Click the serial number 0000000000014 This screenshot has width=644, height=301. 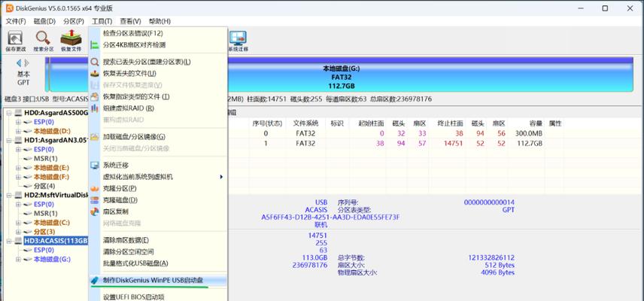click(x=489, y=202)
